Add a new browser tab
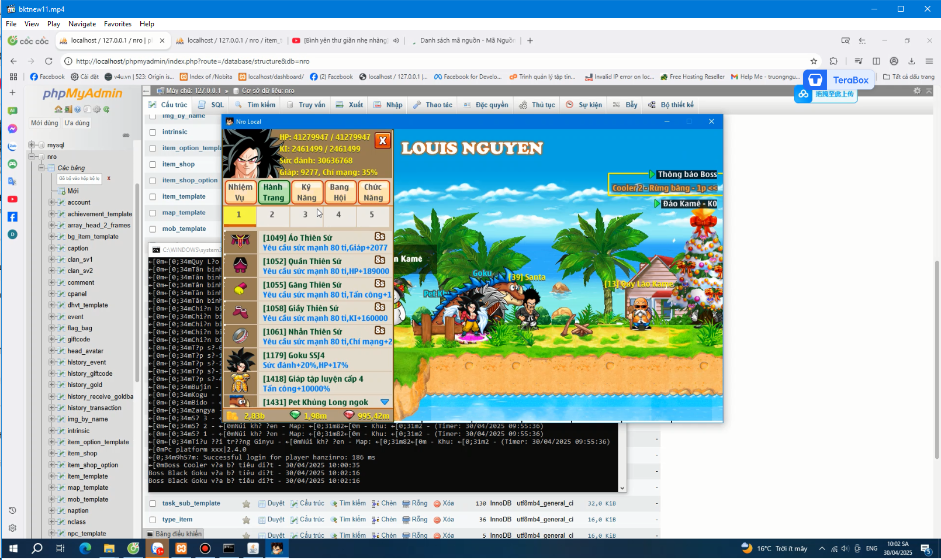Image resolution: width=941 pixels, height=560 pixels. [x=530, y=40]
